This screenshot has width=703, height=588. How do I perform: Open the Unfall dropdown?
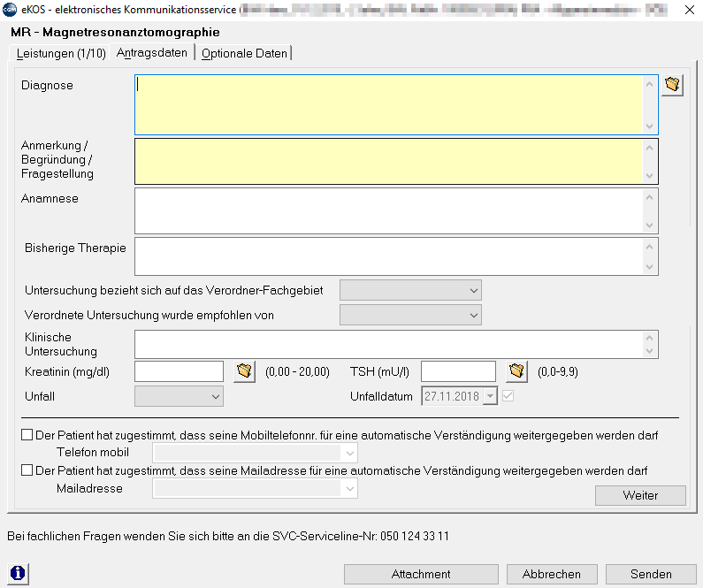179,396
